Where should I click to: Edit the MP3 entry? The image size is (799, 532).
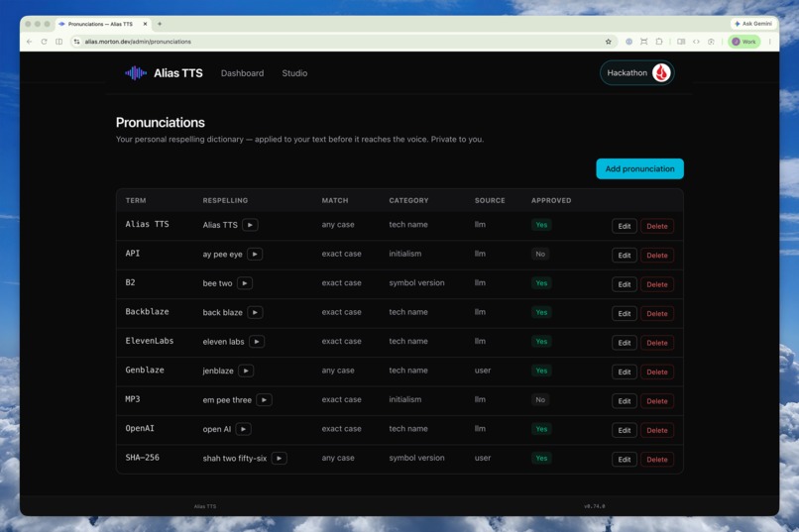(x=625, y=401)
